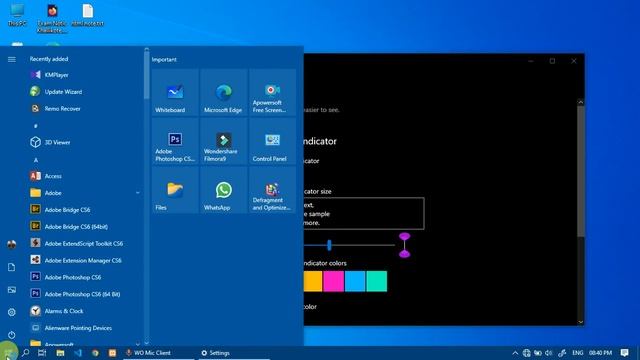Select the teal indicator color swatch
Viewport: 640px width, 360px height.
tap(377, 281)
